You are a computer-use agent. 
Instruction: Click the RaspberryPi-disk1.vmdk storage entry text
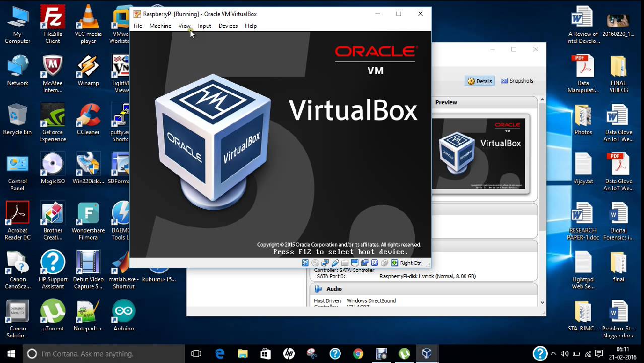(427, 276)
